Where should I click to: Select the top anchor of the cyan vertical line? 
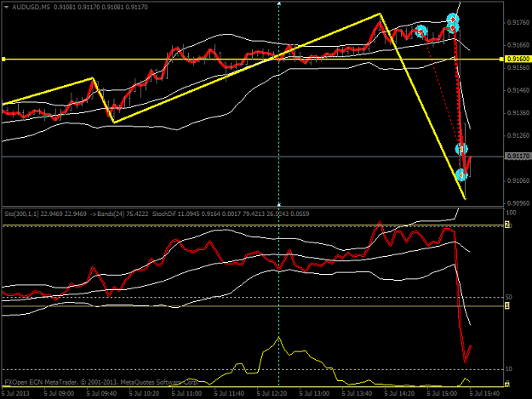(279, 3)
